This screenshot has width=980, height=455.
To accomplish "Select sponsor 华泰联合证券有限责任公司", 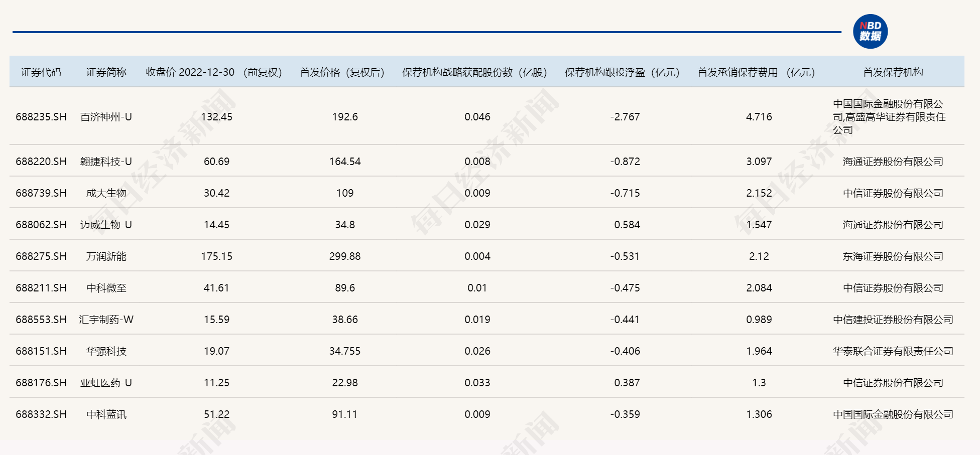I will [x=893, y=351].
